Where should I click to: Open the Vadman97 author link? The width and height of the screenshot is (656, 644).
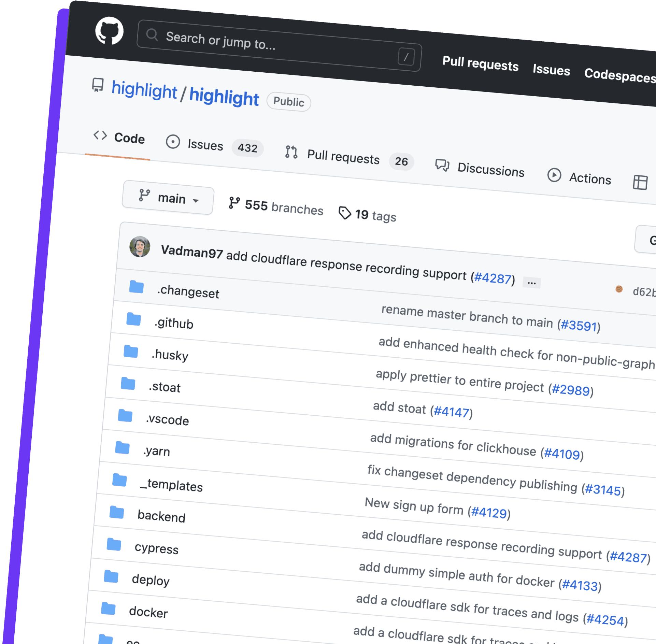coord(192,252)
